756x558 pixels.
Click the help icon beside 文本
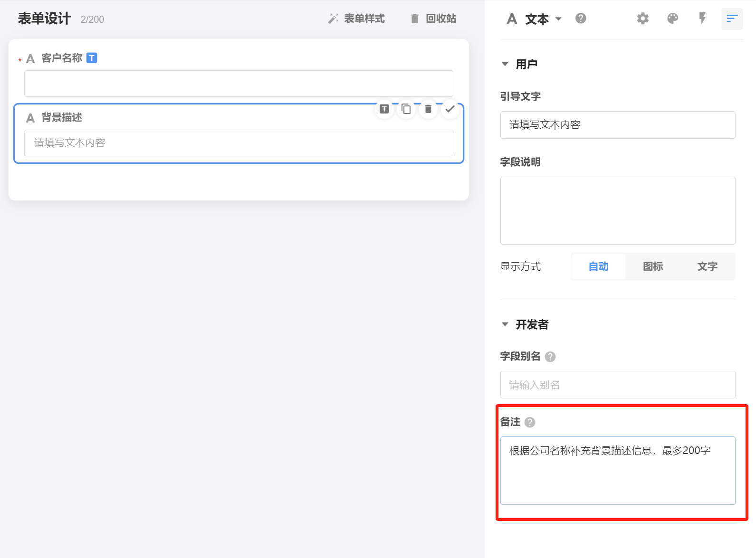click(580, 19)
